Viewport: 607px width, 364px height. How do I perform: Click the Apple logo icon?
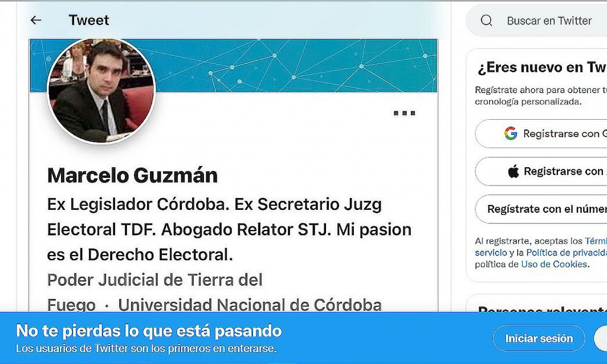click(513, 171)
